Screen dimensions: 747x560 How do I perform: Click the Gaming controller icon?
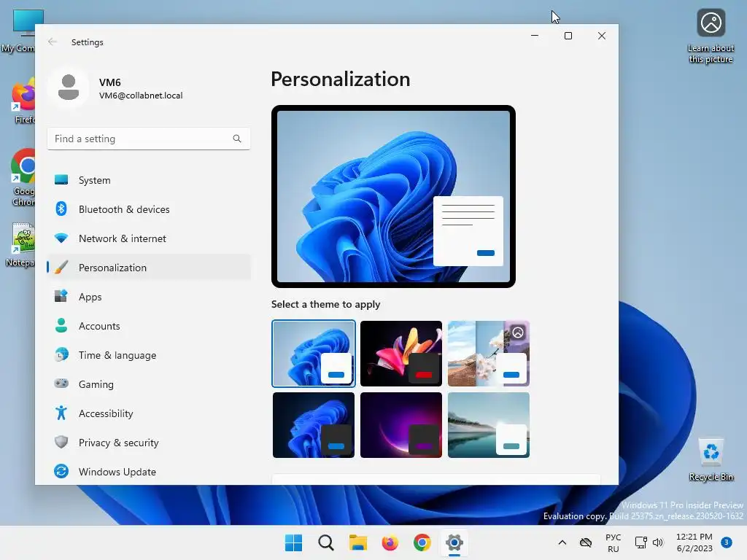pos(61,384)
